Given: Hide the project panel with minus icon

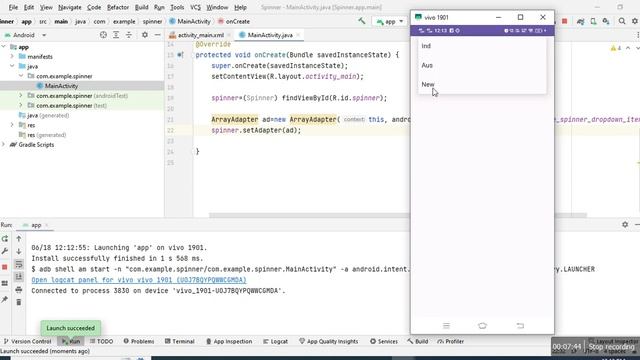Looking at the screenshot, I should pos(158,35).
